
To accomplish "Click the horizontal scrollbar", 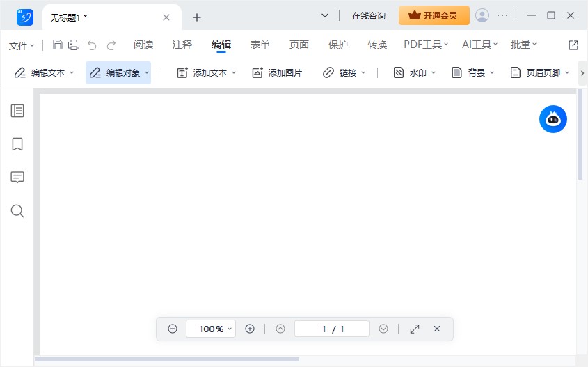I will point(167,359).
